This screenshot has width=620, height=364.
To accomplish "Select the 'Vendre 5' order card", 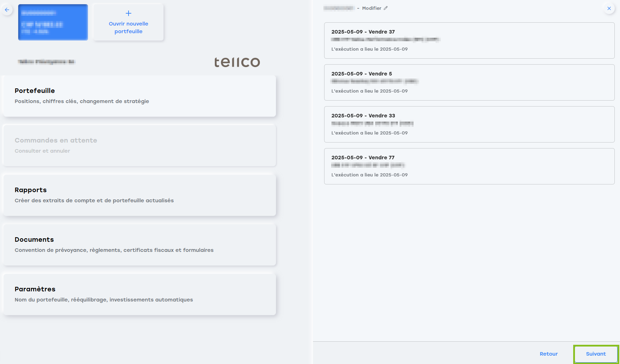I will 469,82.
